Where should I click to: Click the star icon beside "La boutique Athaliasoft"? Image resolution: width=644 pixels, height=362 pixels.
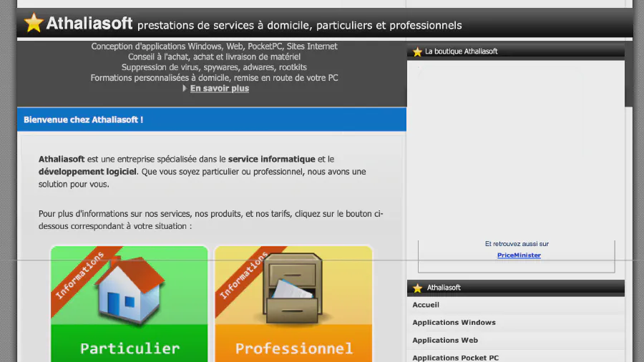[x=417, y=52]
